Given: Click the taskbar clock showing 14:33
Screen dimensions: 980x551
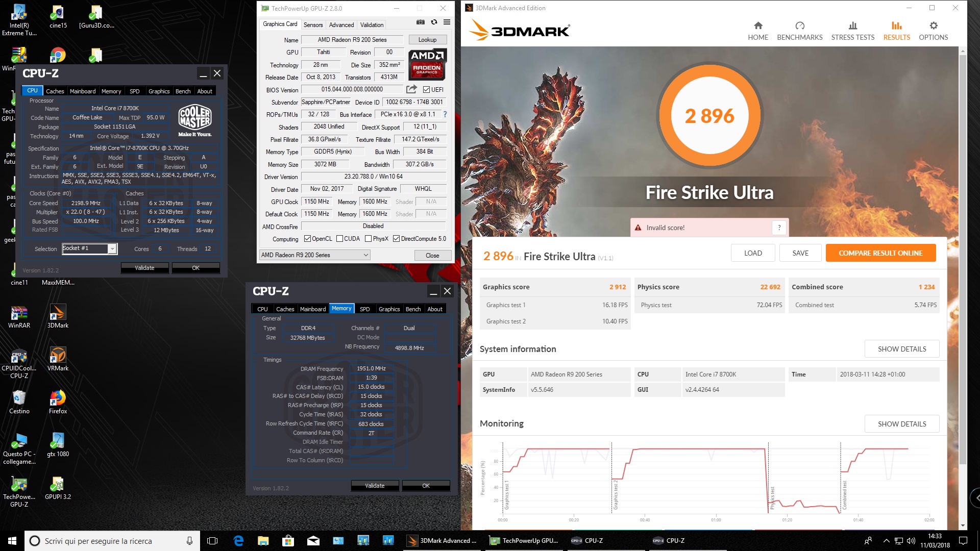Looking at the screenshot, I should point(935,541).
